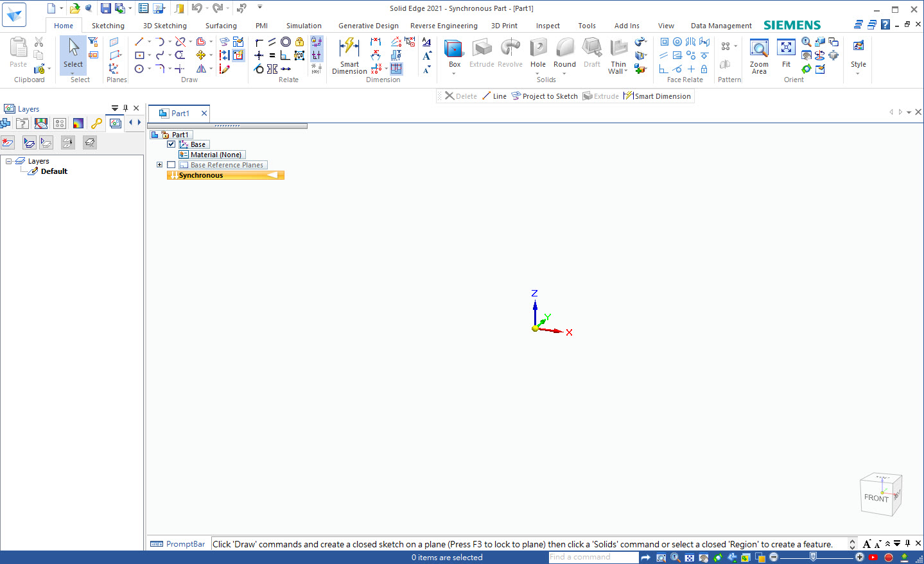
Task: Choose the Rectangle by center tool
Action: 139,55
